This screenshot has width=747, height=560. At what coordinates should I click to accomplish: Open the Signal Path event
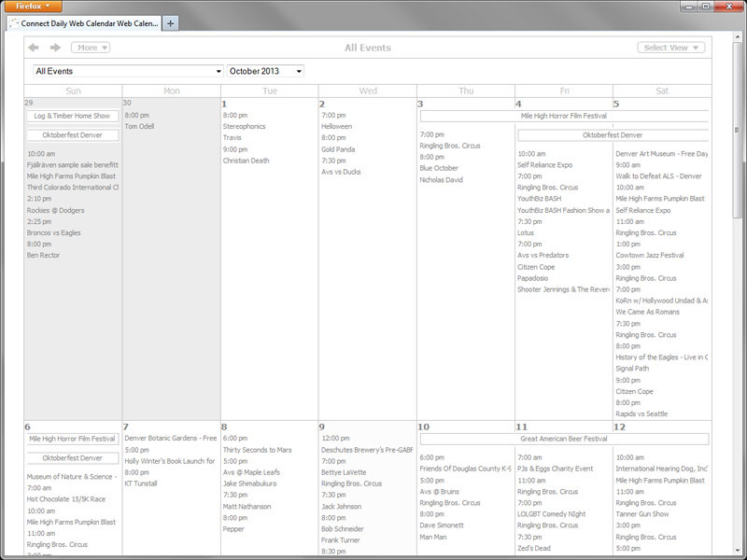(x=632, y=369)
